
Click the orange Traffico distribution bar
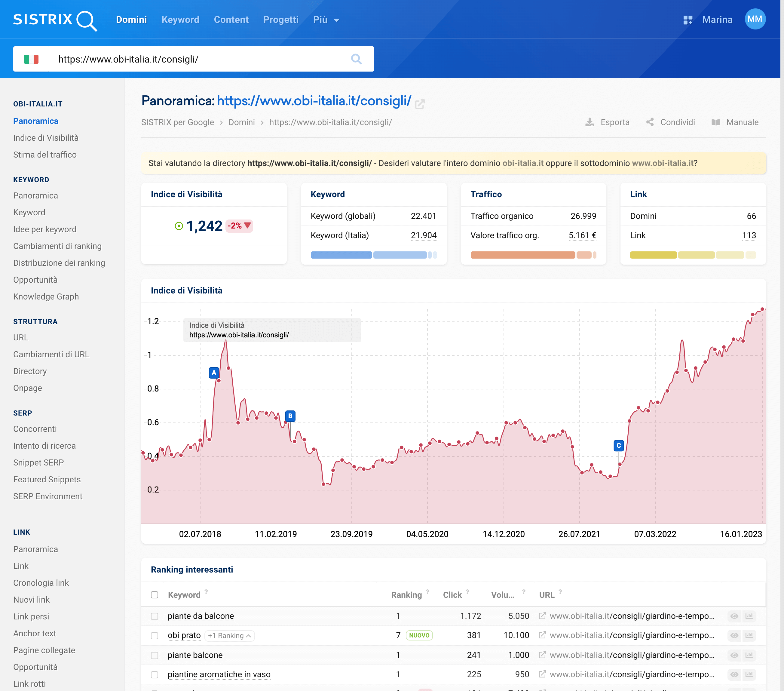tap(534, 255)
